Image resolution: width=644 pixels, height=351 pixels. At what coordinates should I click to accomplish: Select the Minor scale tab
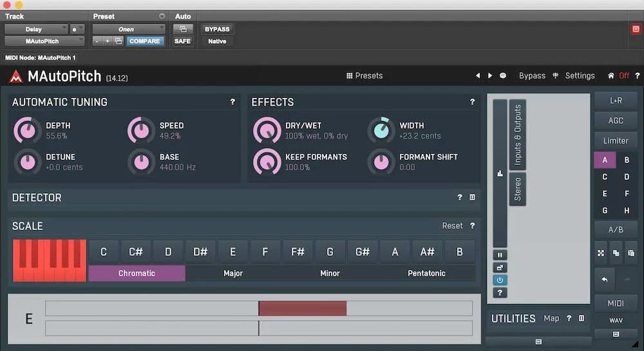pos(330,273)
